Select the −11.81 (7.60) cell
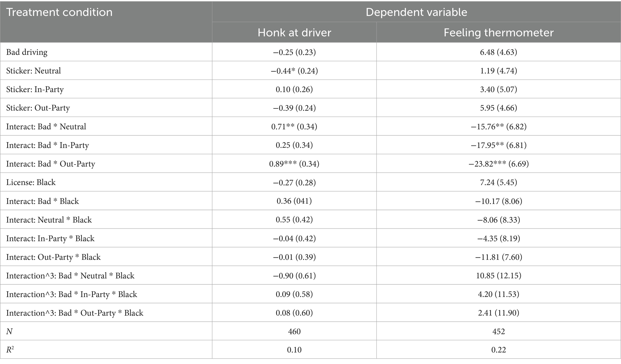621x364 pixels. tap(498, 257)
